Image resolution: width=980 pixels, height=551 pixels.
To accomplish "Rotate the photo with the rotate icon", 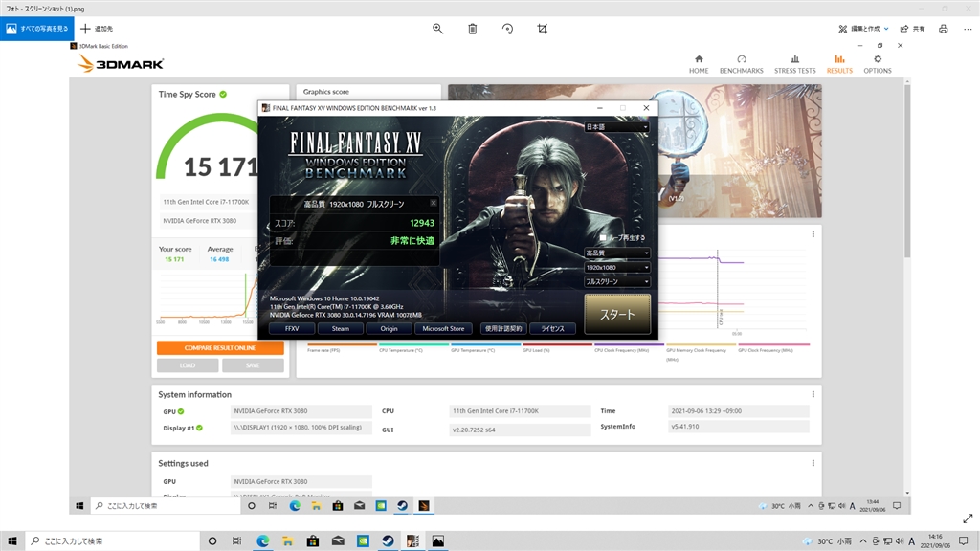I will 507,29.
